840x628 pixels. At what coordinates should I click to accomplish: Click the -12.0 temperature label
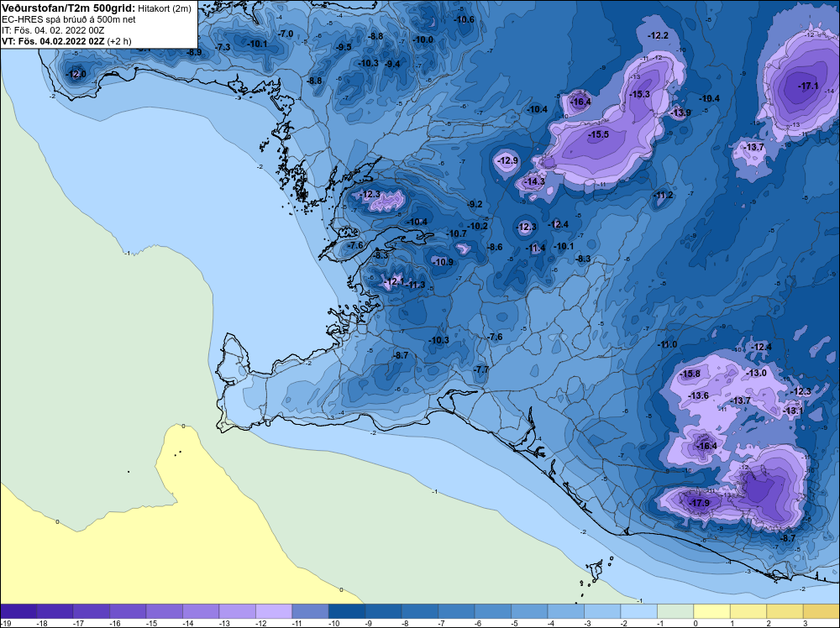[x=75, y=74]
